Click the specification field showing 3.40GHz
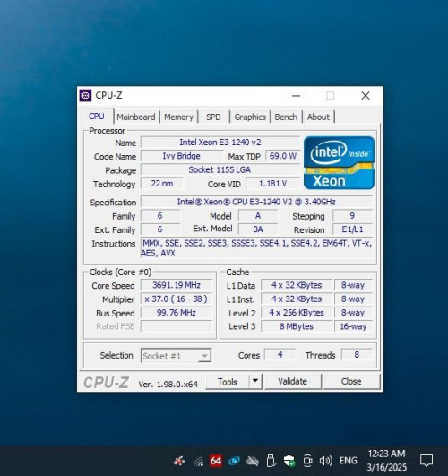 (256, 202)
